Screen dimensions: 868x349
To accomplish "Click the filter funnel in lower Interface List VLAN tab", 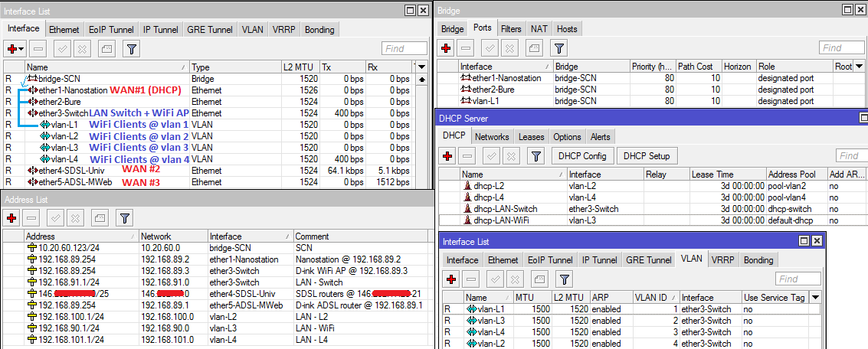I will (564, 279).
